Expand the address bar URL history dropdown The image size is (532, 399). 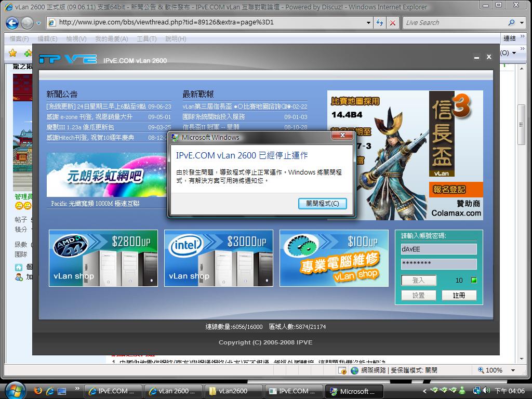point(368,23)
